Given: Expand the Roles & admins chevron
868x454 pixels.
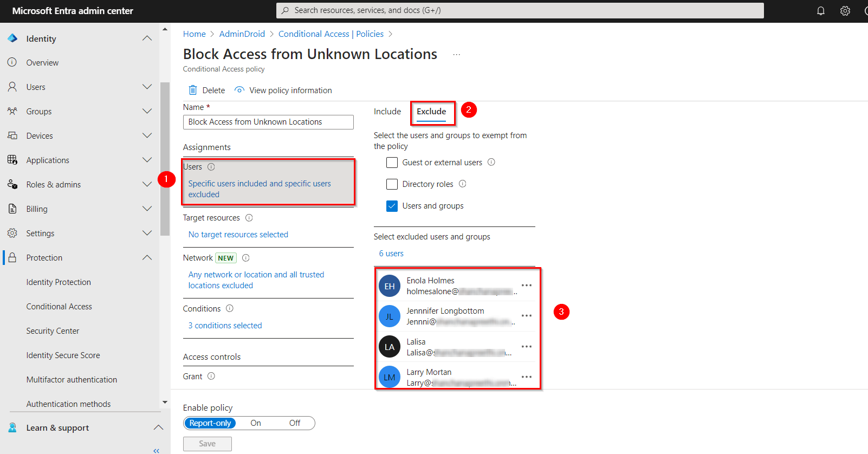Looking at the screenshot, I should coord(147,184).
